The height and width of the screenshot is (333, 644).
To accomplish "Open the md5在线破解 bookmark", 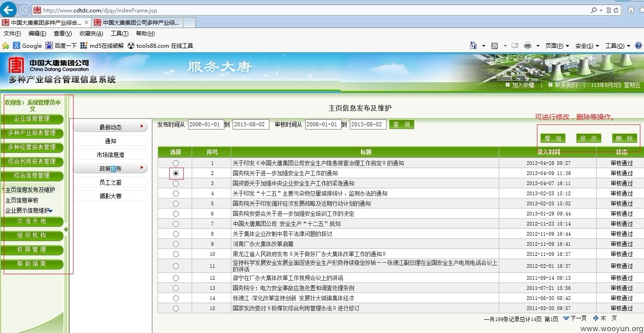I will pos(102,45).
